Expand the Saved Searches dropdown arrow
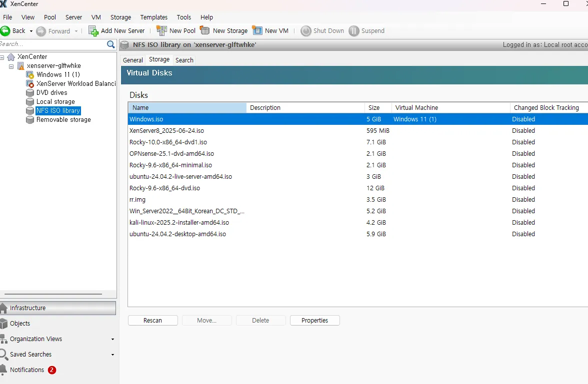588x384 pixels. (112, 355)
